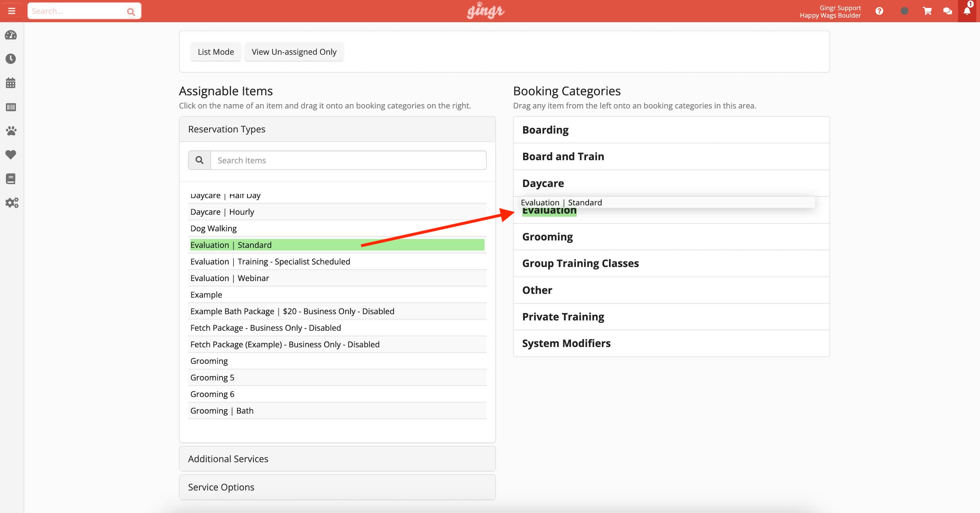The image size is (980, 513).
Task: Select the plain Grooming reservation item
Action: [337, 361]
